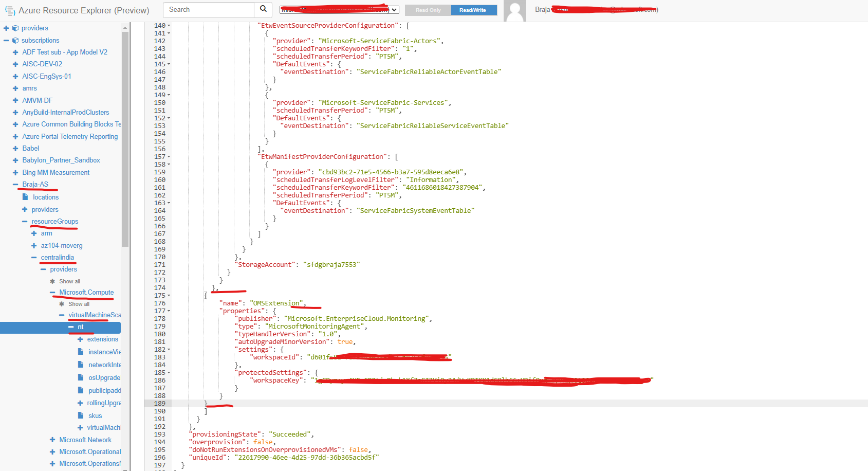Screen dimensions: 868x471
Task: Expand the AISC-DEV-02 subscription
Action: (x=15, y=64)
